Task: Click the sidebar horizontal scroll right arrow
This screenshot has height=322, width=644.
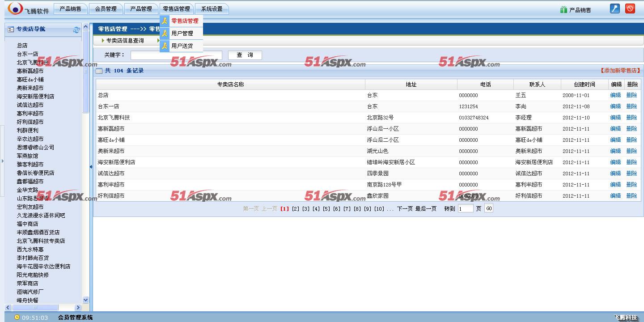Action: 78,308
